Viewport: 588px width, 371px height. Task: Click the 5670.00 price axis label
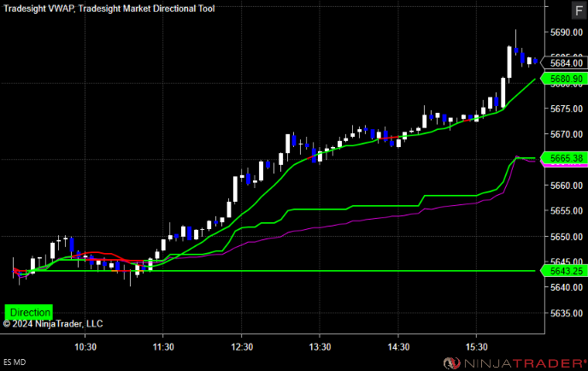(x=567, y=134)
